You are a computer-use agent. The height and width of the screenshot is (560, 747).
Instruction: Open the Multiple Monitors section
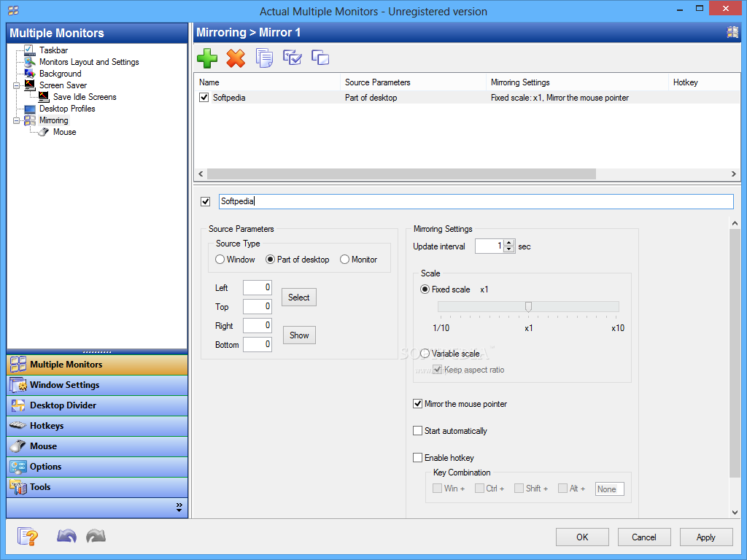coord(97,365)
